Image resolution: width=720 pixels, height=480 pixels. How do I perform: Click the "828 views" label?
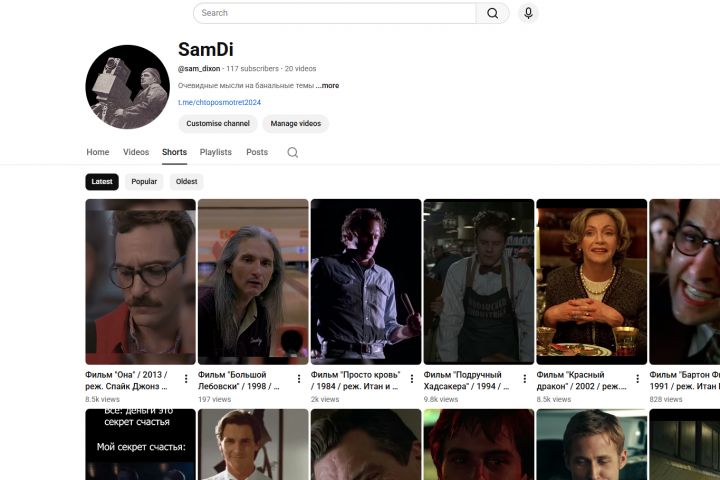[666, 399]
